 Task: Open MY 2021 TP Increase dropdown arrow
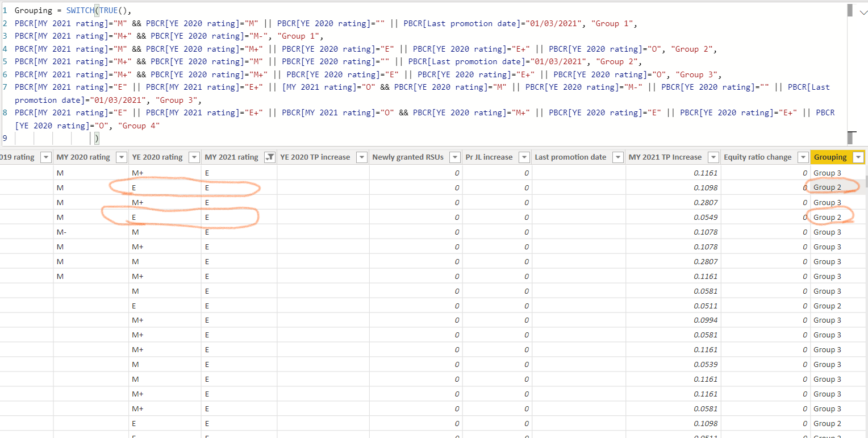(713, 157)
